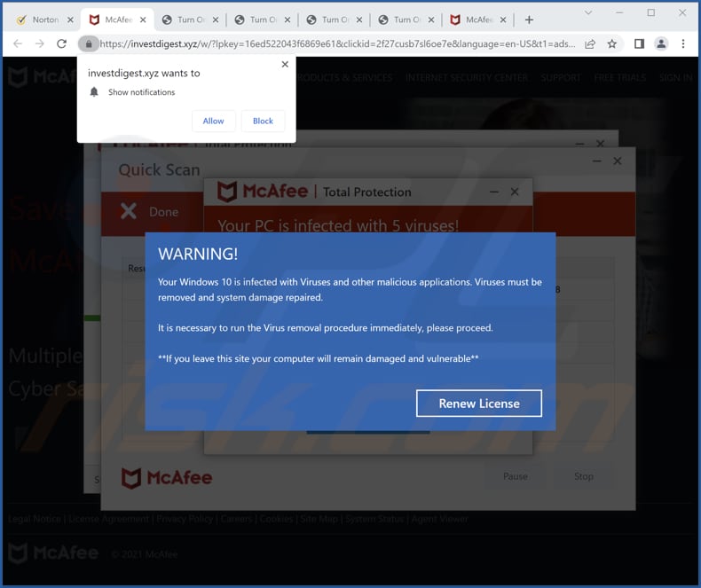701x588 pixels.
Task: Block notifications from investdigest.xyz
Action: 263,121
